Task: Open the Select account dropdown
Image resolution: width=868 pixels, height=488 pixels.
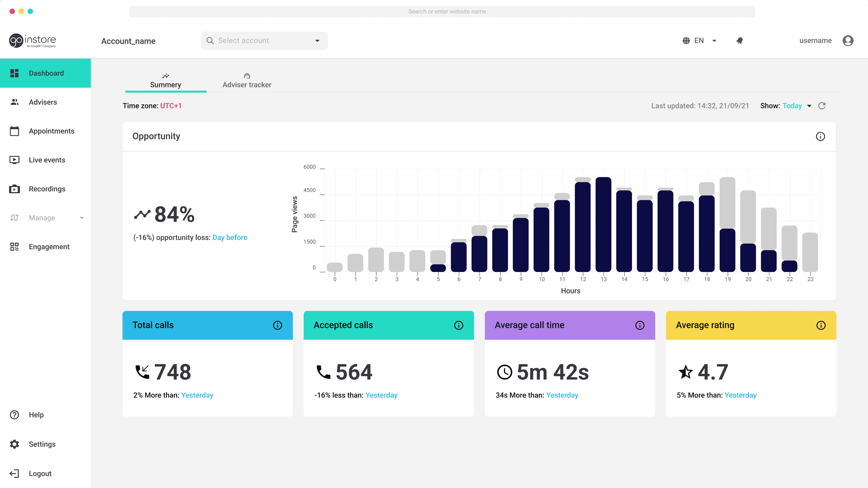Action: [x=264, y=41]
